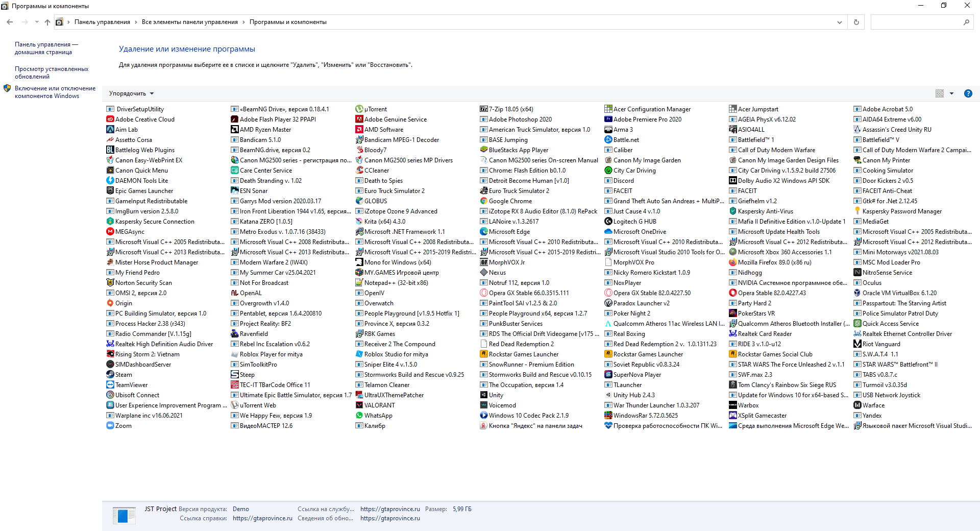
Task: Select Call of Duty Modern Warfare entry
Action: coord(772,150)
